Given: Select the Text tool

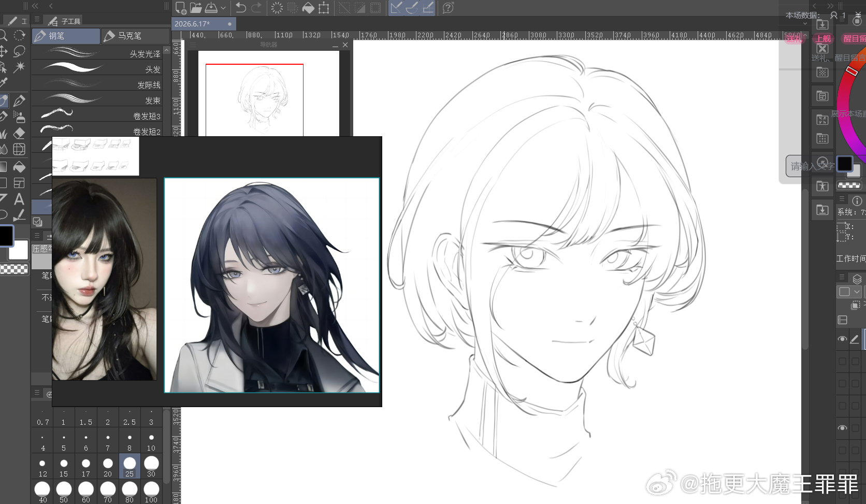Looking at the screenshot, I should (19, 199).
